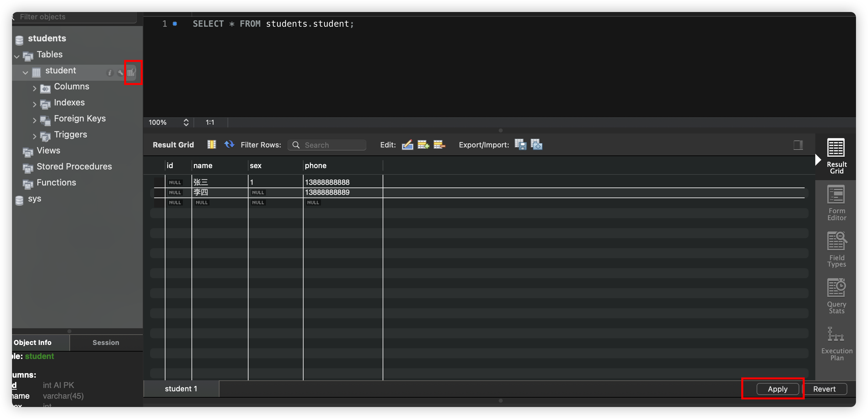Image resolution: width=868 pixels, height=419 pixels.
Task: Collapse the Tables tree node
Action: pyautogui.click(x=17, y=56)
